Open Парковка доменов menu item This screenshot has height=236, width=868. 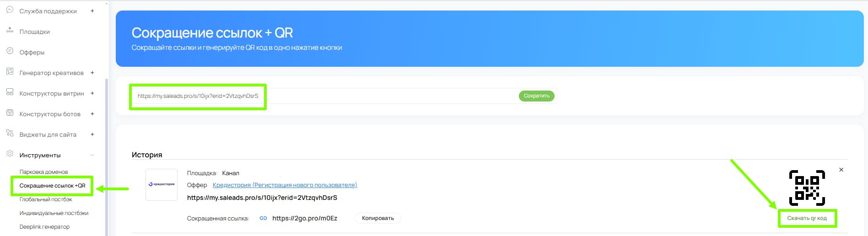point(43,172)
